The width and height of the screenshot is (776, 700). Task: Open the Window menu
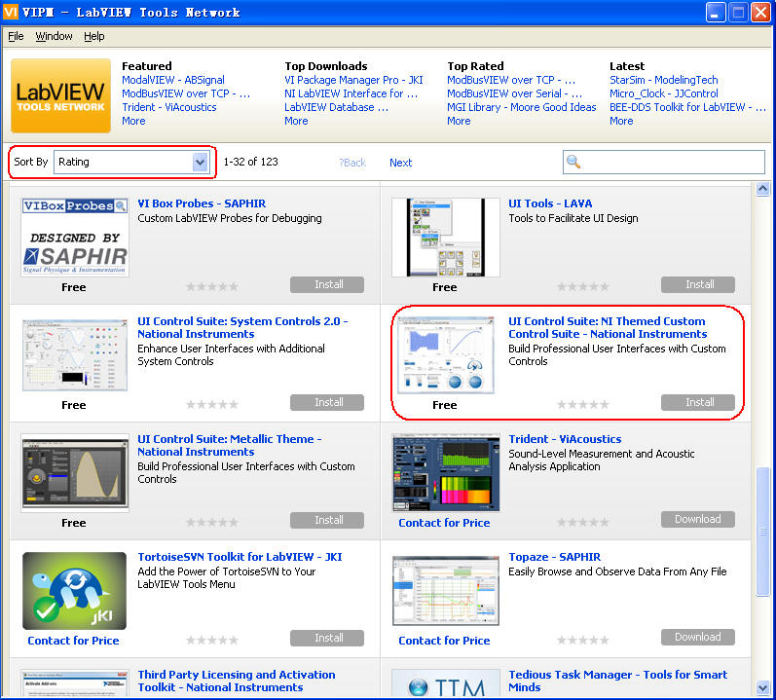(x=54, y=36)
